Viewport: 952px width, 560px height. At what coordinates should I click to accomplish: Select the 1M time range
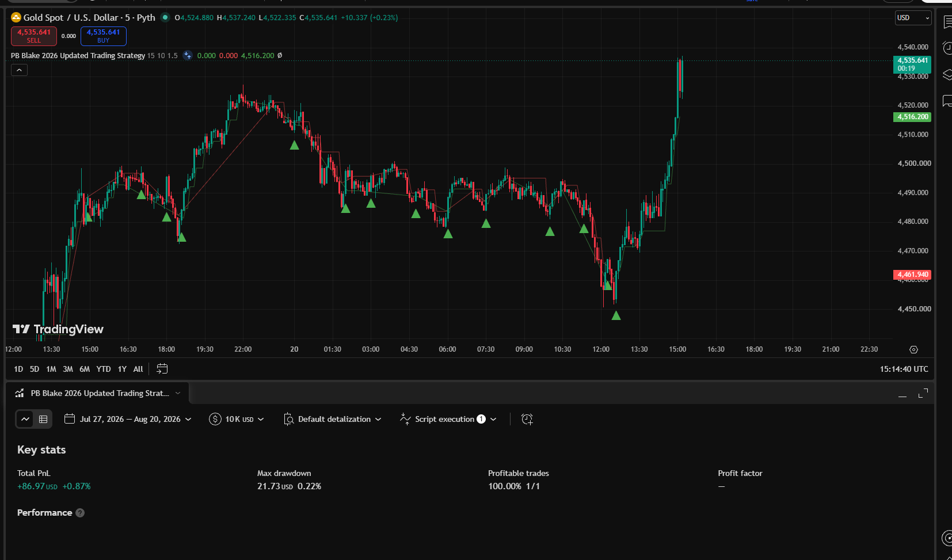pyautogui.click(x=51, y=369)
